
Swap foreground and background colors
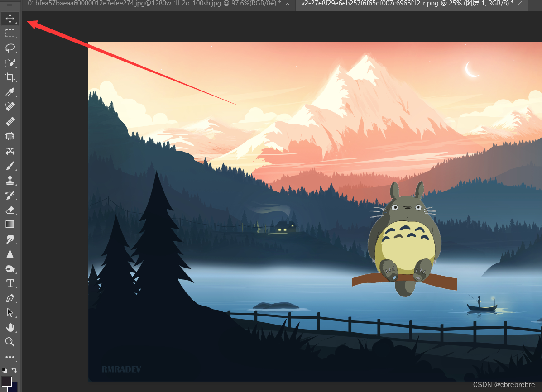pos(14,370)
